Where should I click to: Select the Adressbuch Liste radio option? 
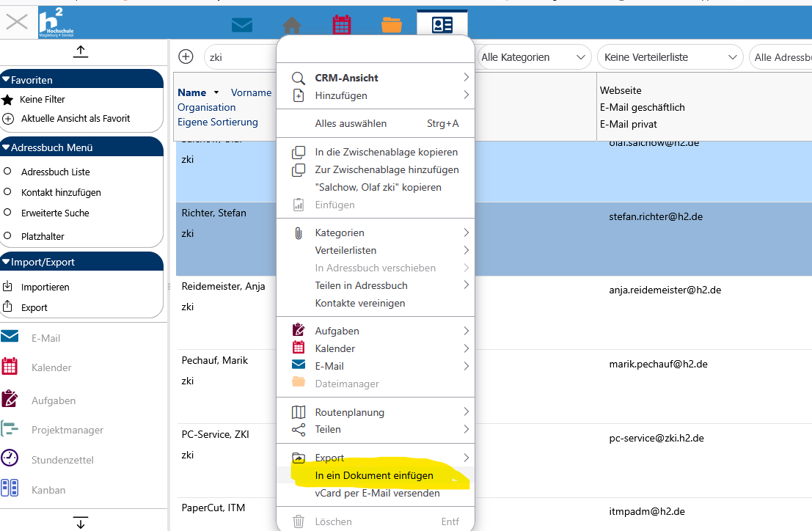(8, 172)
